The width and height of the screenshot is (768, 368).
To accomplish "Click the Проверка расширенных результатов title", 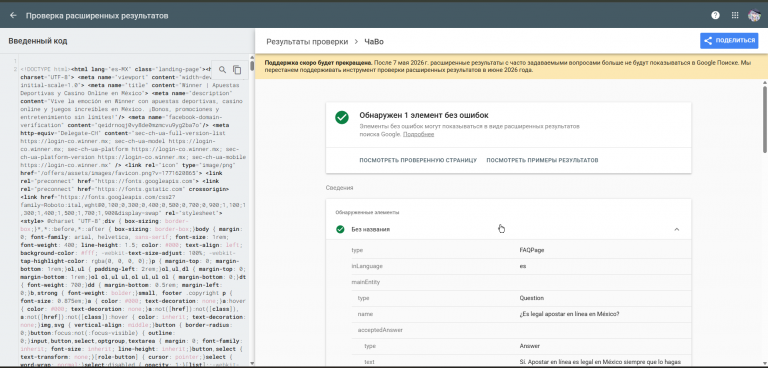I will click(97, 16).
